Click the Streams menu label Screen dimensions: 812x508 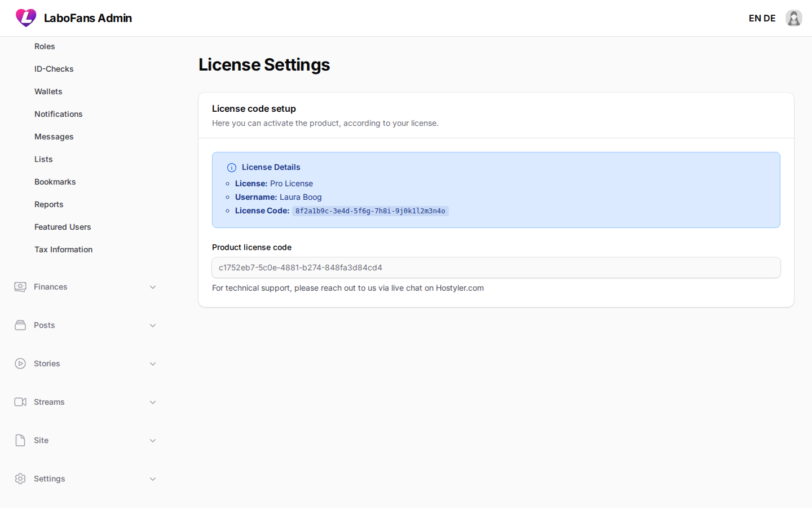point(49,402)
